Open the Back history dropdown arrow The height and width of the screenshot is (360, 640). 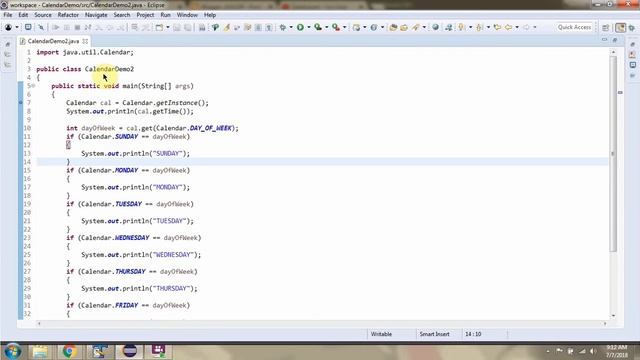(x=517, y=27)
